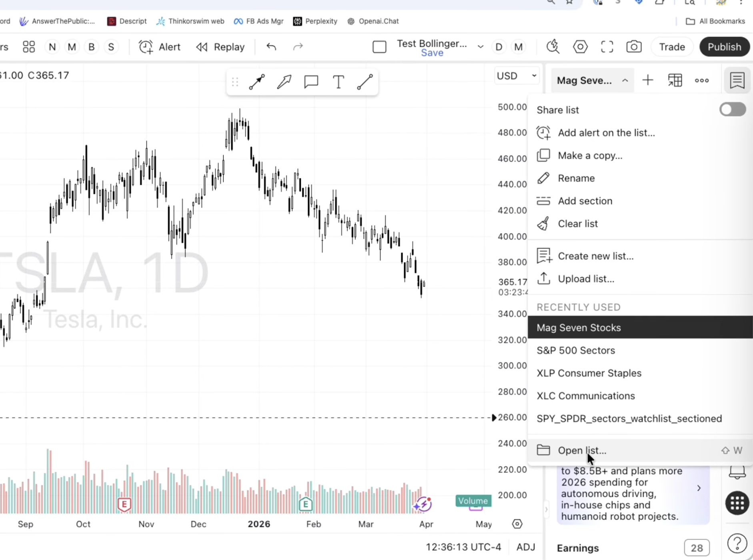
Task: Click the Trade button
Action: click(x=672, y=47)
